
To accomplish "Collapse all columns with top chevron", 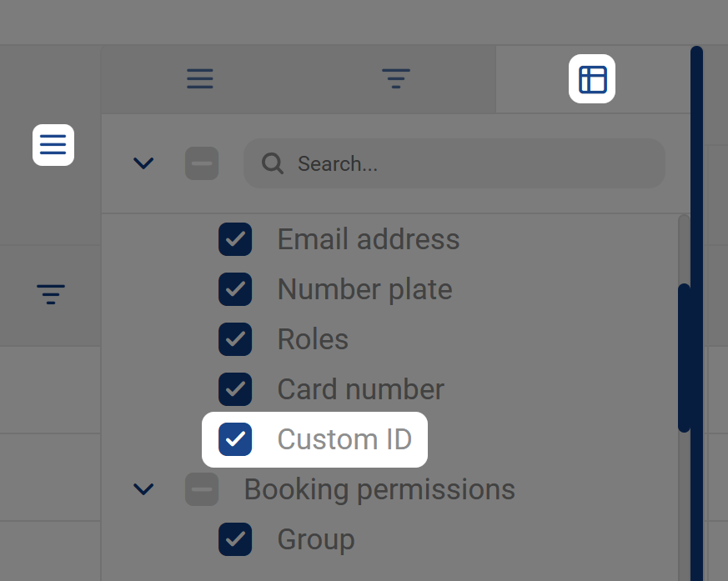I will (x=143, y=163).
